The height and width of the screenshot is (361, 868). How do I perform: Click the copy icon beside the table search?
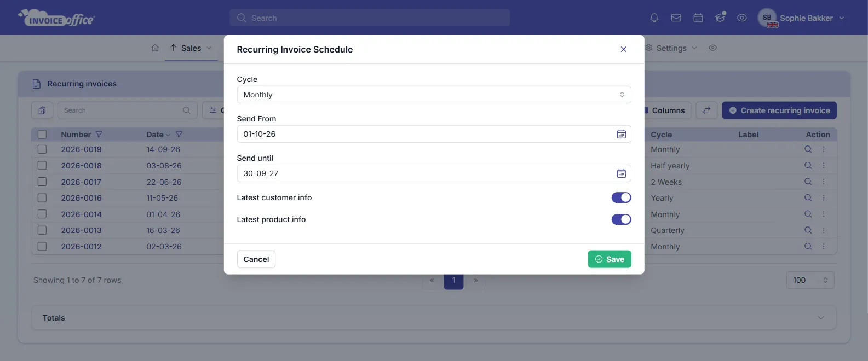click(42, 110)
